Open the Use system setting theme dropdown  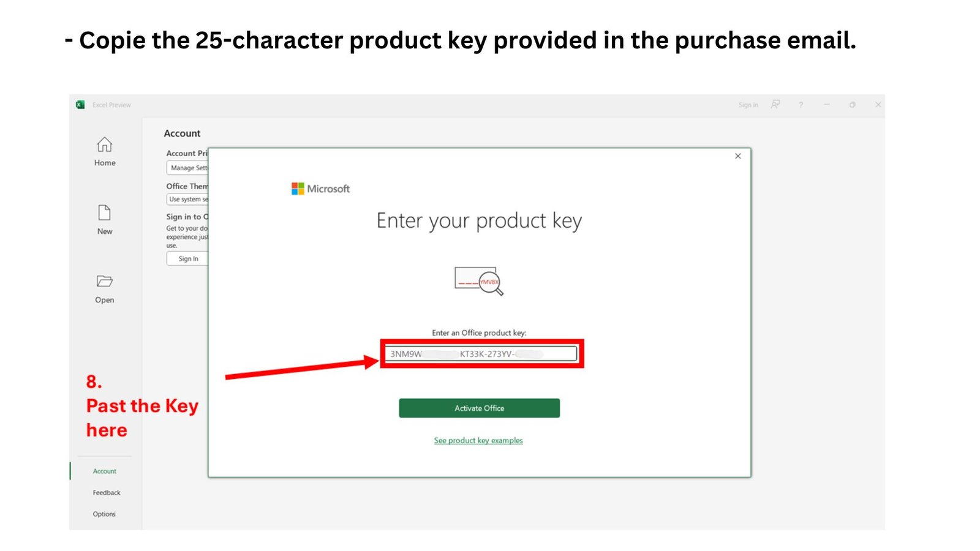[x=187, y=199]
